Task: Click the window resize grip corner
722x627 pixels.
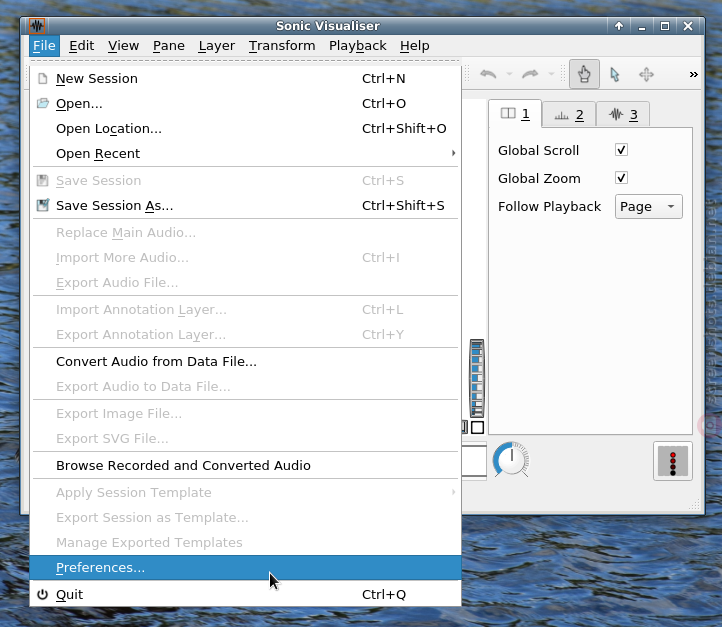Action: click(x=695, y=505)
